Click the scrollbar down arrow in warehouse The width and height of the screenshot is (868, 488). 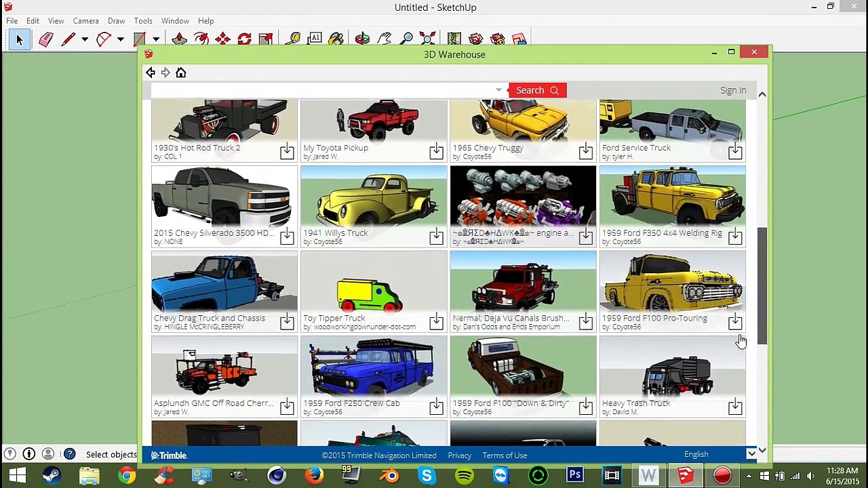[x=762, y=450]
